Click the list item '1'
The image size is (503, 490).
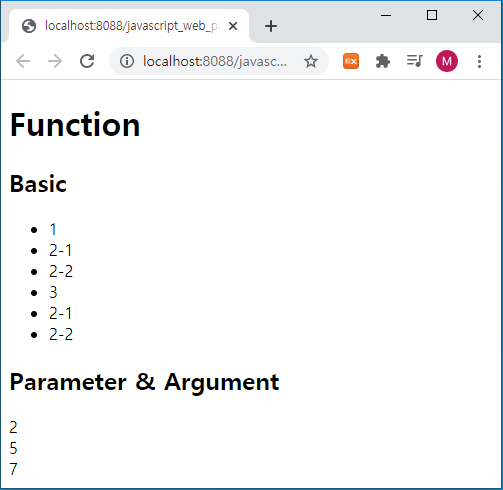(53, 229)
